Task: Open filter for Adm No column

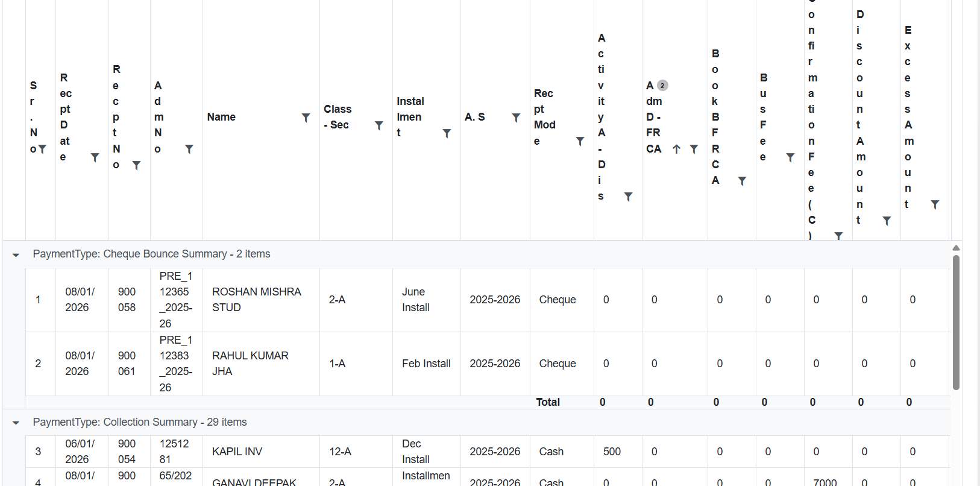Action: [189, 150]
